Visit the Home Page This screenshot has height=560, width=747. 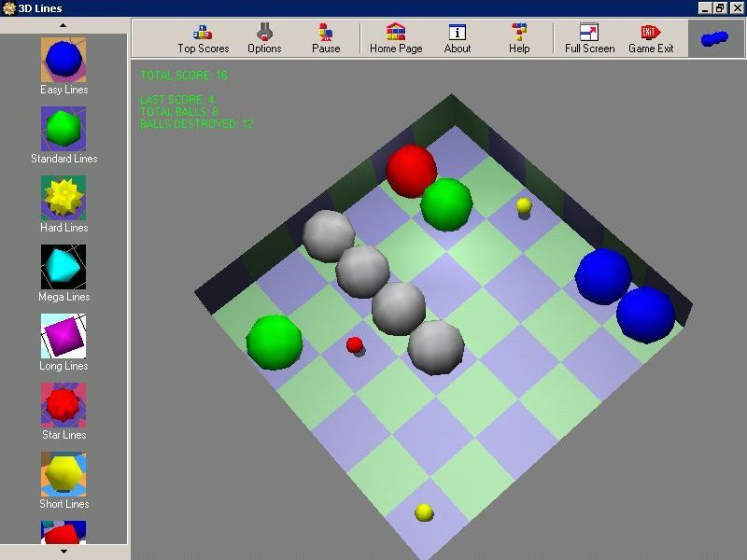[x=396, y=38]
